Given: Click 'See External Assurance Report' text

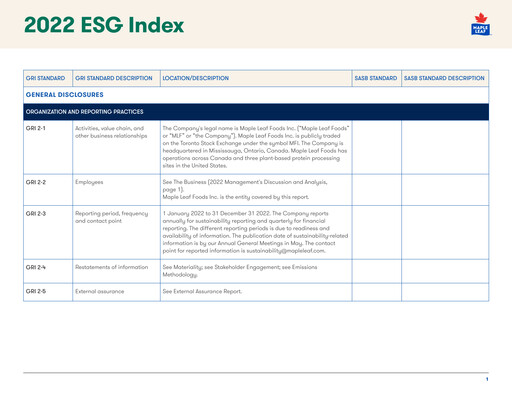Looking at the screenshot, I should pos(202,291).
